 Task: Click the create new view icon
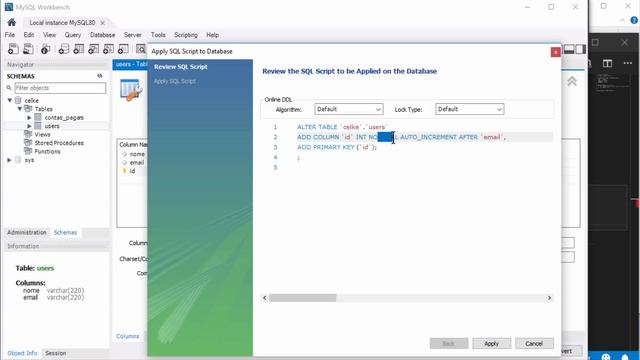point(93,49)
